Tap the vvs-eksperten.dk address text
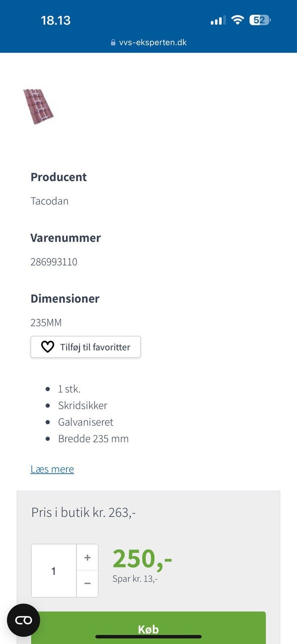Screen dimensions: 297x644 (153, 42)
